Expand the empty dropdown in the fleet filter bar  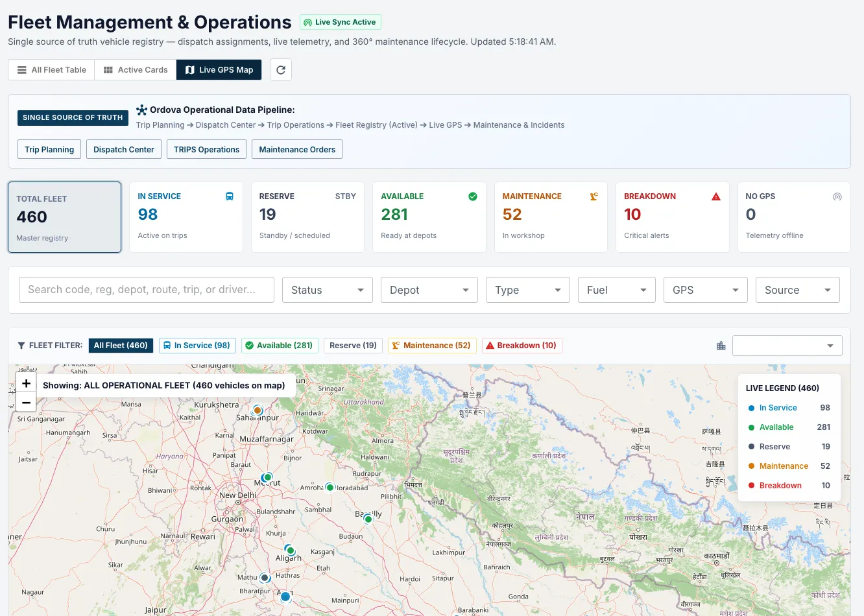pyautogui.click(x=787, y=346)
